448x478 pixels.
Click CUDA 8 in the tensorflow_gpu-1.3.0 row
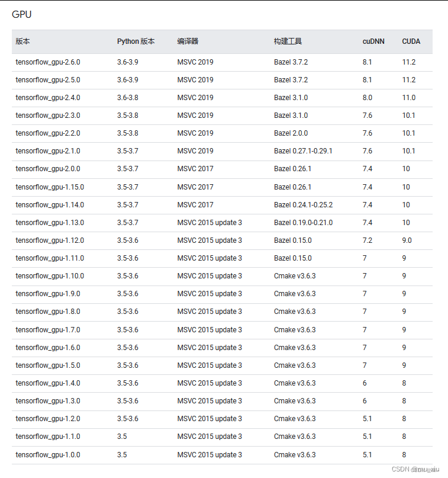404,401
